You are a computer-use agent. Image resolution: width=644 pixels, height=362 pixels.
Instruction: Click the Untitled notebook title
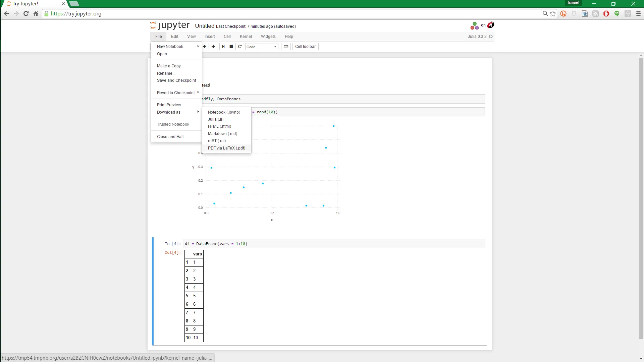[x=204, y=26]
